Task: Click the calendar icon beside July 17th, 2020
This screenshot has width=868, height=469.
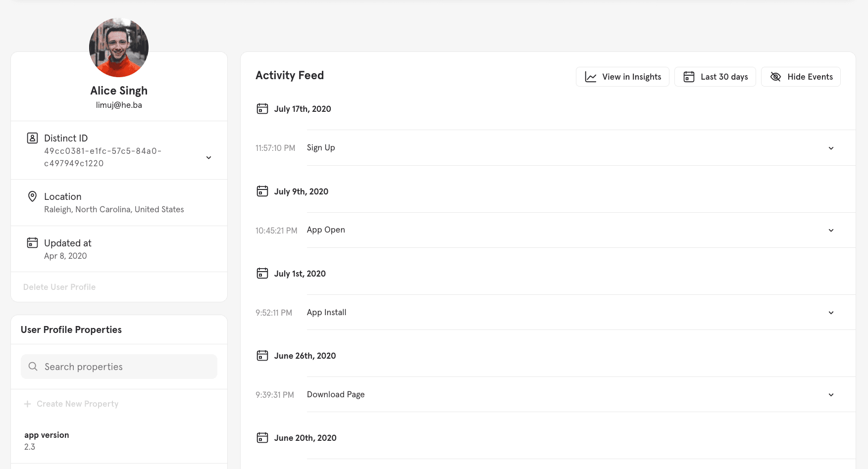Action: click(262, 108)
